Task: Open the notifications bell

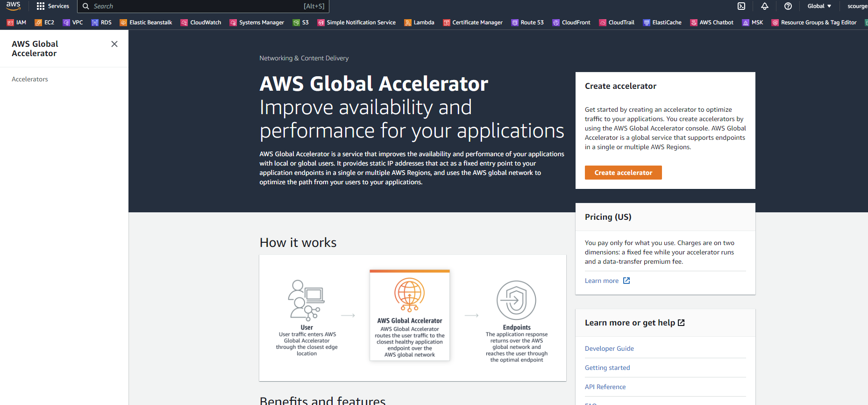Action: click(765, 6)
